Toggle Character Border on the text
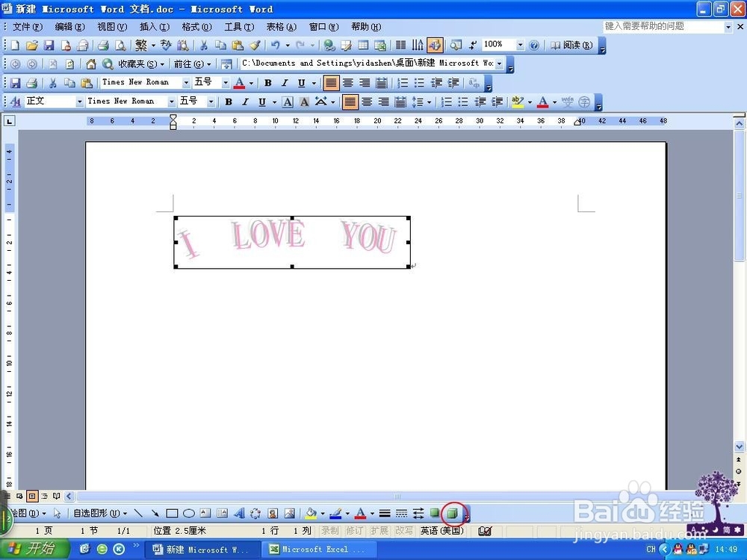 tap(288, 102)
